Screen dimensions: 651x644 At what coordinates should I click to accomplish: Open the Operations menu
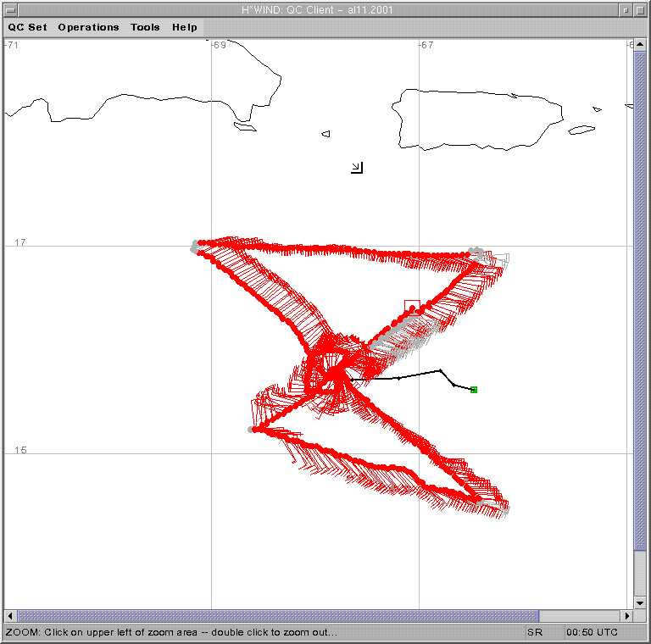(88, 27)
